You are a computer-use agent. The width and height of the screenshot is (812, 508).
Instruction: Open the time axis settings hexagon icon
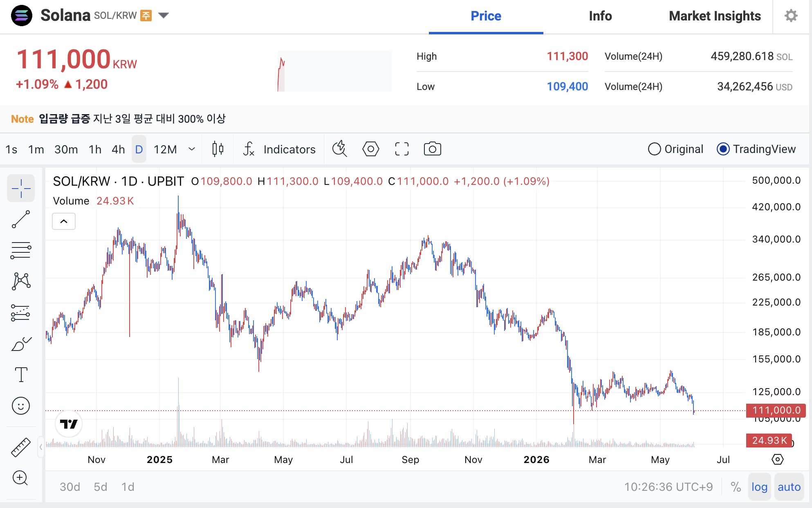[x=777, y=459]
